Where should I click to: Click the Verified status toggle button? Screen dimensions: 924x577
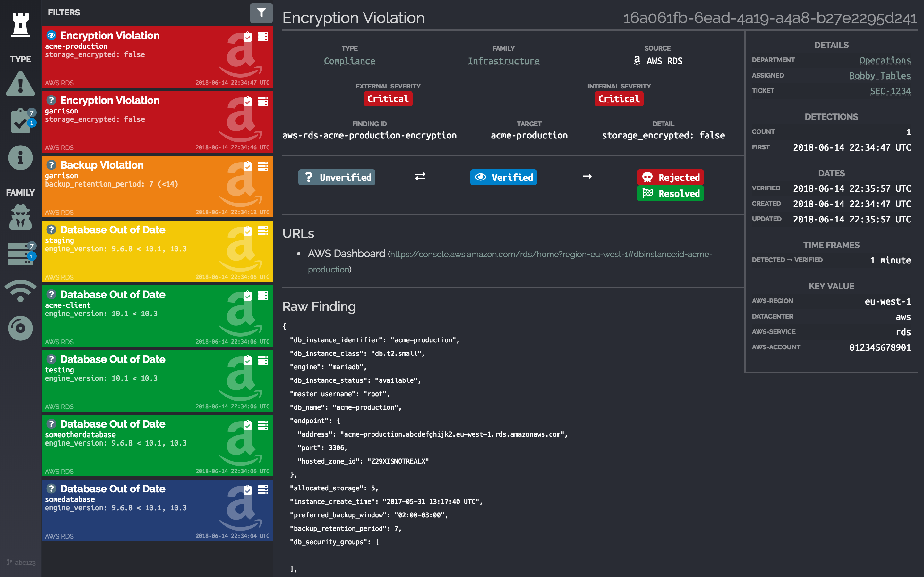[x=504, y=178]
